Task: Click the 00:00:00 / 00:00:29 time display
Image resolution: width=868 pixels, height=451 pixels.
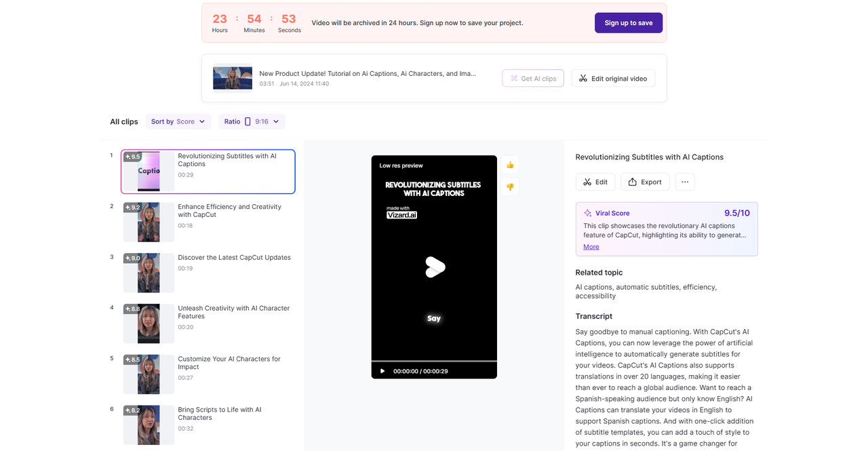Action: [420, 371]
